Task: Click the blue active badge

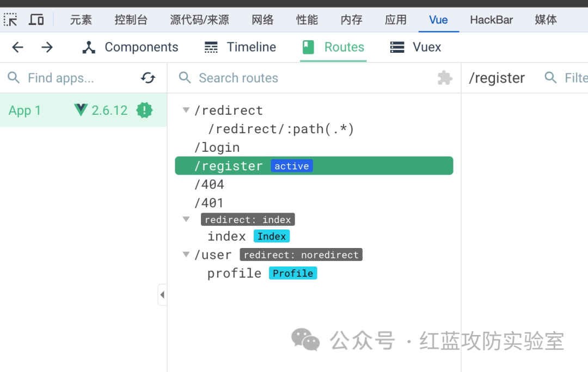Action: click(x=292, y=166)
